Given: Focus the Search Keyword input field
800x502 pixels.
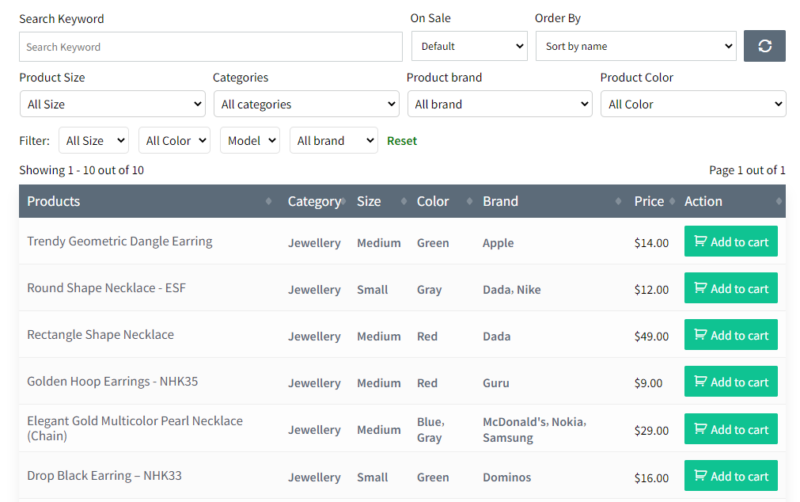Looking at the screenshot, I should click(x=211, y=47).
